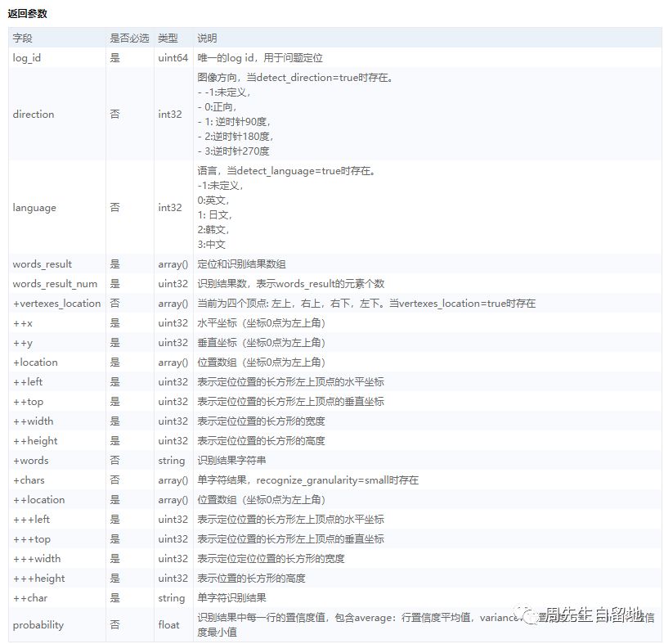Click the ++height field cell
Screen dimensions: 664x644
coord(35,440)
